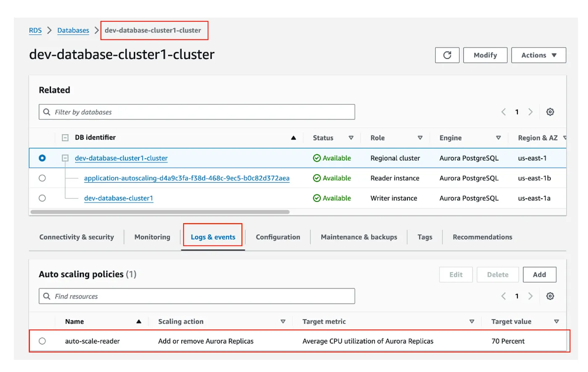Focus the Find resources search field
Image resolution: width=588 pixels, height=372 pixels.
point(197,296)
